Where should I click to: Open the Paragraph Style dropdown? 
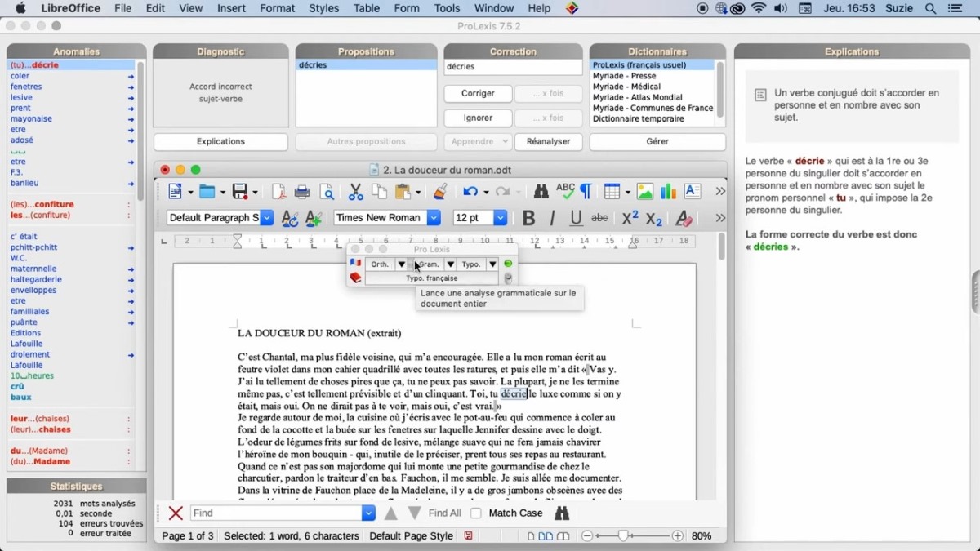[267, 218]
